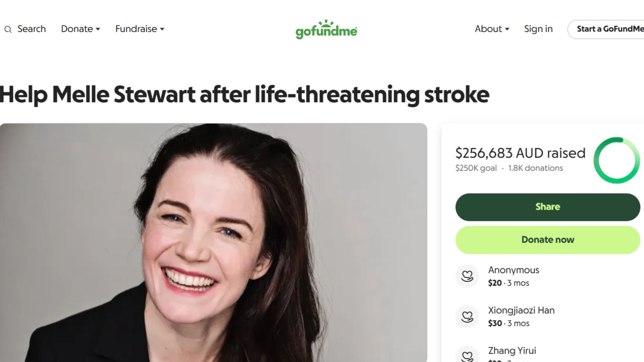644x362 pixels.
Task: Open the Donate menu
Action: coord(80,29)
